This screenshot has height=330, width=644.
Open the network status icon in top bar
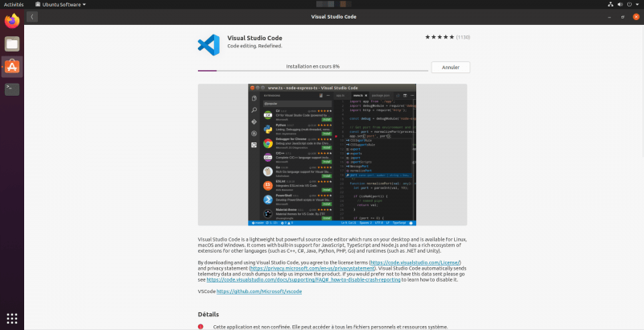610,5
